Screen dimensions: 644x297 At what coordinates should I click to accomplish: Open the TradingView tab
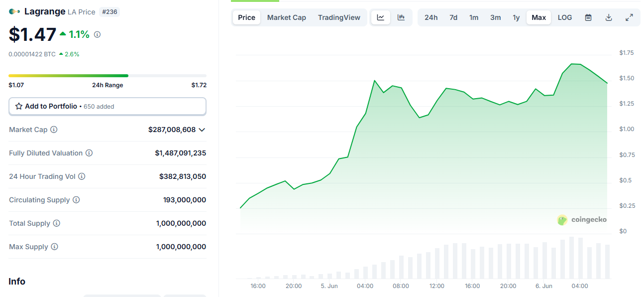pos(339,17)
